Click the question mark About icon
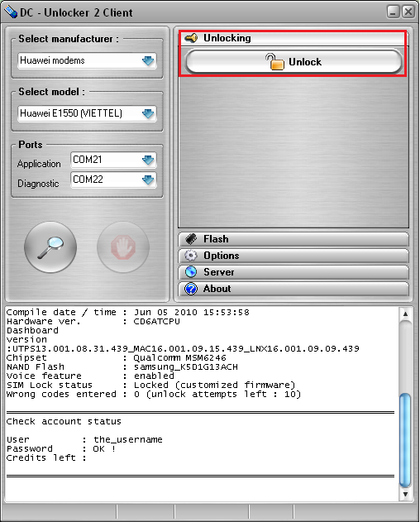 191,289
